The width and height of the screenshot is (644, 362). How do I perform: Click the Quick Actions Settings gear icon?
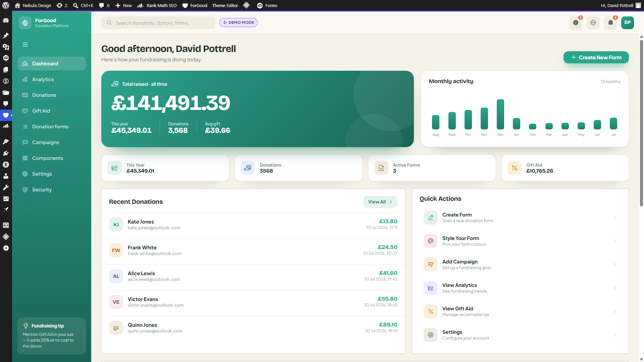click(431, 335)
